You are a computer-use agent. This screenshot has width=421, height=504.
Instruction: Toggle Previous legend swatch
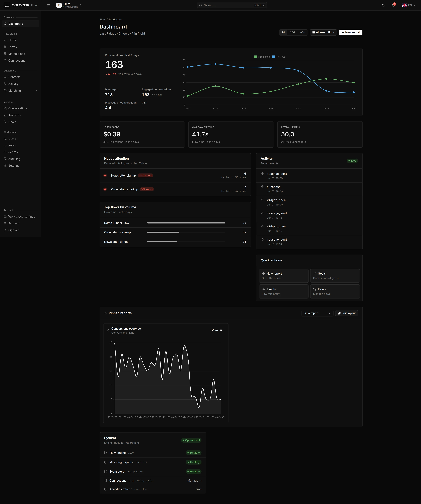pyautogui.click(x=273, y=57)
